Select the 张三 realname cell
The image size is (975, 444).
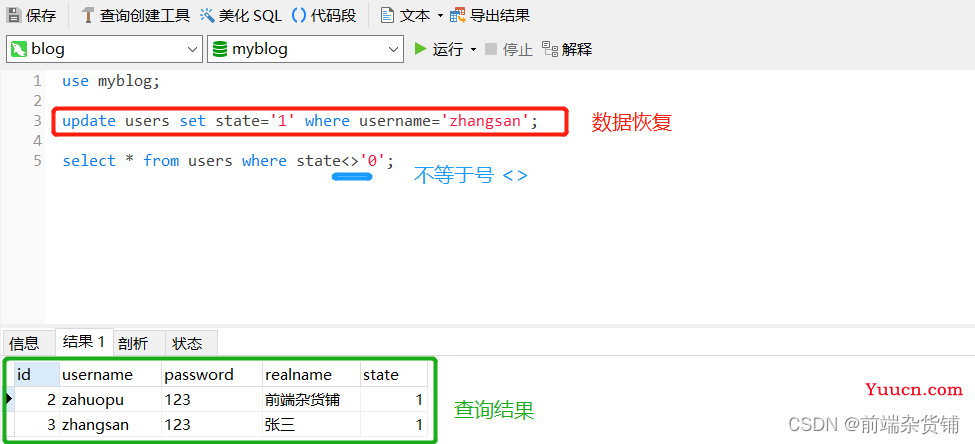pyautogui.click(x=312, y=425)
